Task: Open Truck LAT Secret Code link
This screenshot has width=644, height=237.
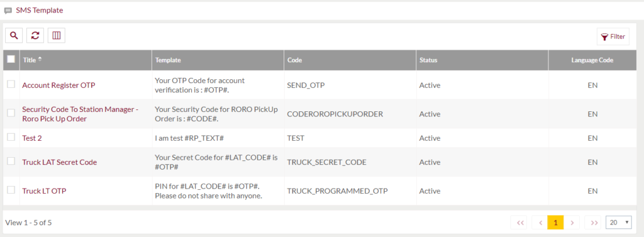Action: point(60,162)
